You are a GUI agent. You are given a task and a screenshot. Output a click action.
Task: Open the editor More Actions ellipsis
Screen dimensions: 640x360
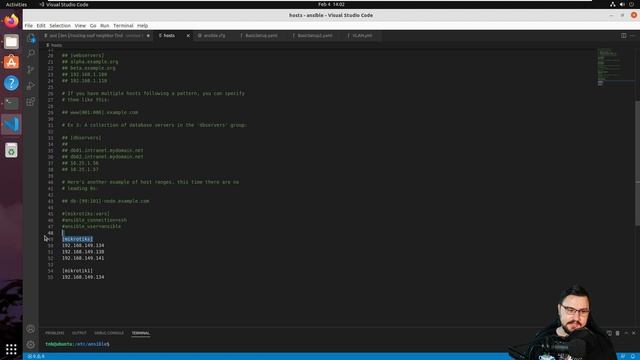click(x=632, y=36)
